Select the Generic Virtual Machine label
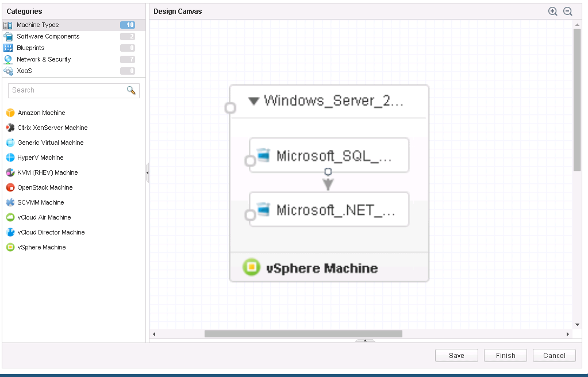Viewport: 588px width, 377px height. (x=50, y=143)
